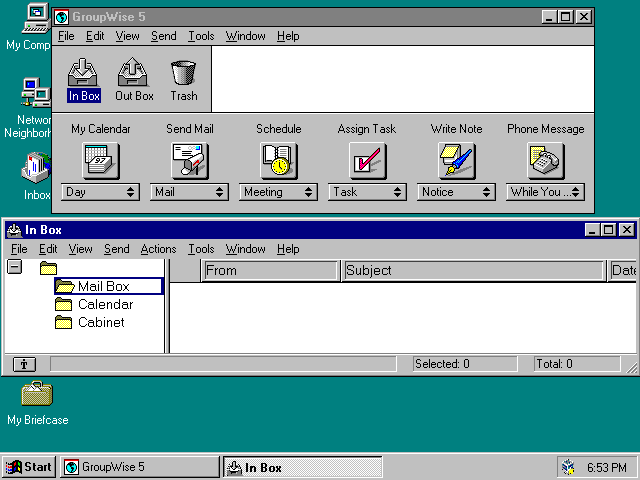Select the Cabinet folder
The width and height of the screenshot is (640, 480).
[90, 322]
